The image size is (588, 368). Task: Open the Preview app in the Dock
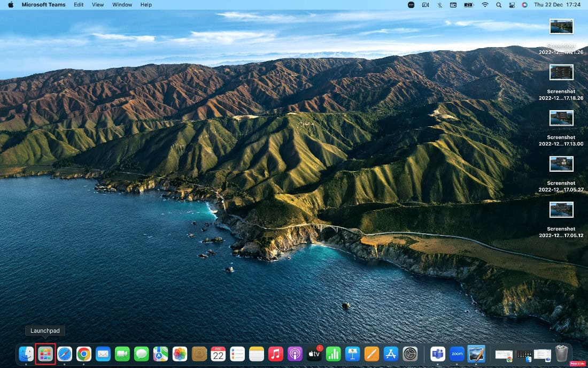476,354
